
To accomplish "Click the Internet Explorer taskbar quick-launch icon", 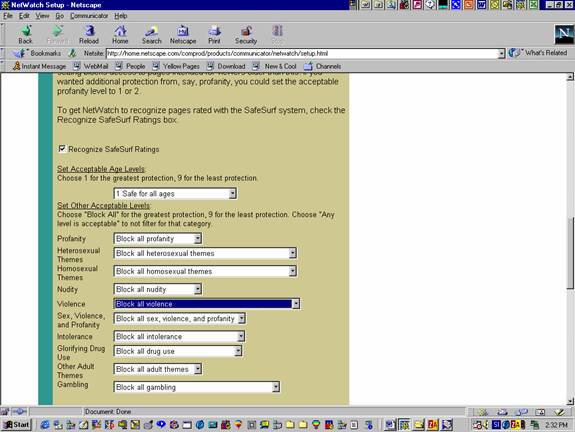I will point(45,425).
